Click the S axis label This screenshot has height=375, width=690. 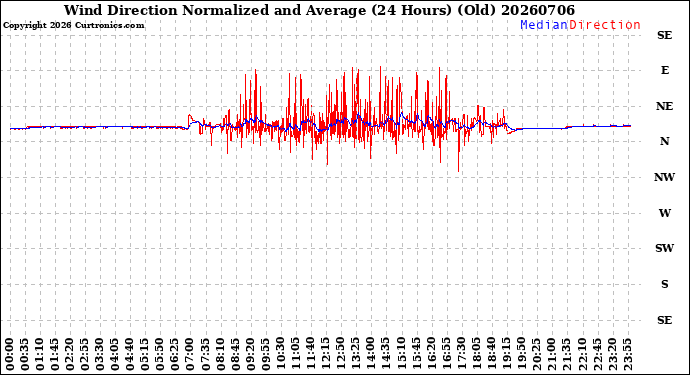coord(665,284)
